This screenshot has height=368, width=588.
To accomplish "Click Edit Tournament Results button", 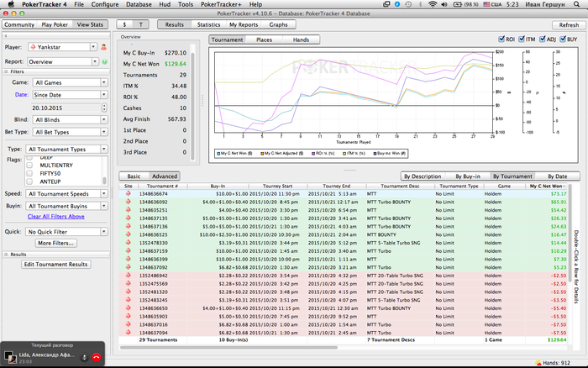I will (x=56, y=265).
